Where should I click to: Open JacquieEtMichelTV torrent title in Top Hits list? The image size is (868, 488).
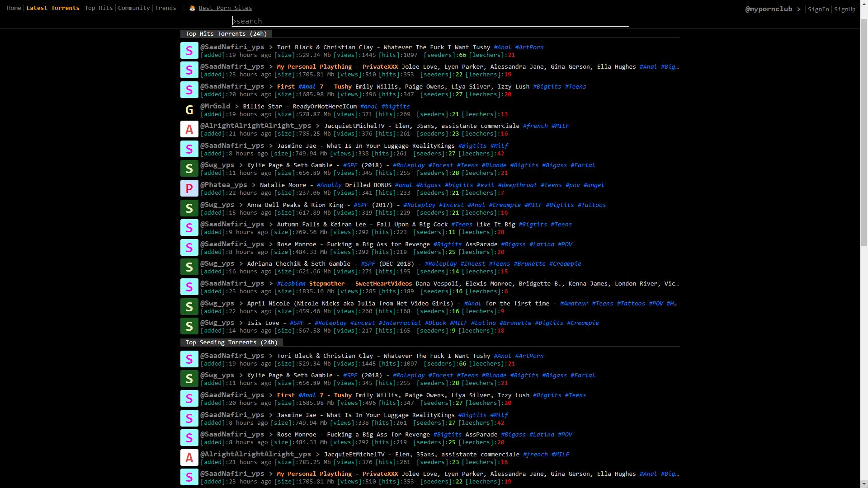click(422, 126)
